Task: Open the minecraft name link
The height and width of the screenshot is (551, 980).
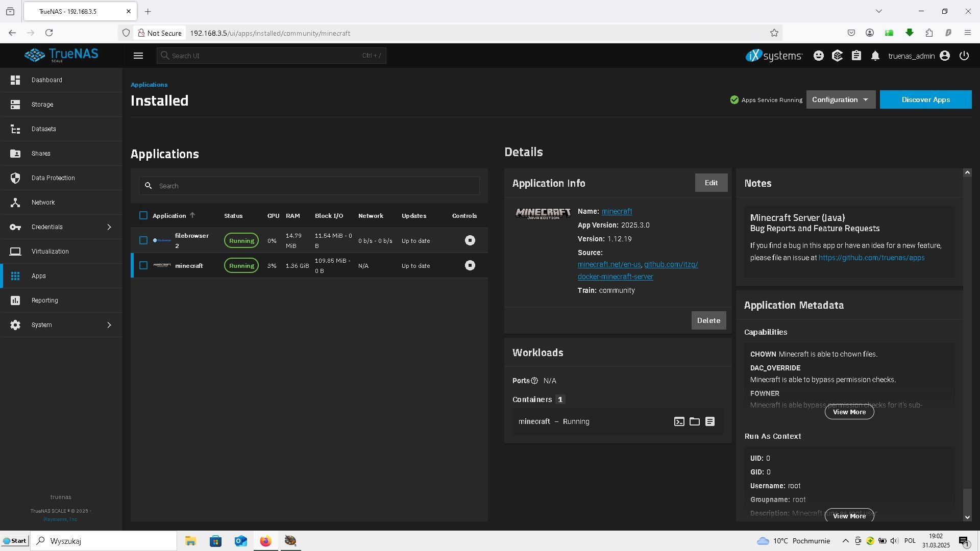Action: point(617,211)
